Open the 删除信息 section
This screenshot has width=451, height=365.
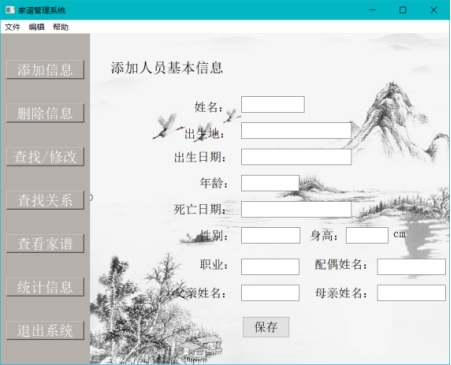coord(45,113)
